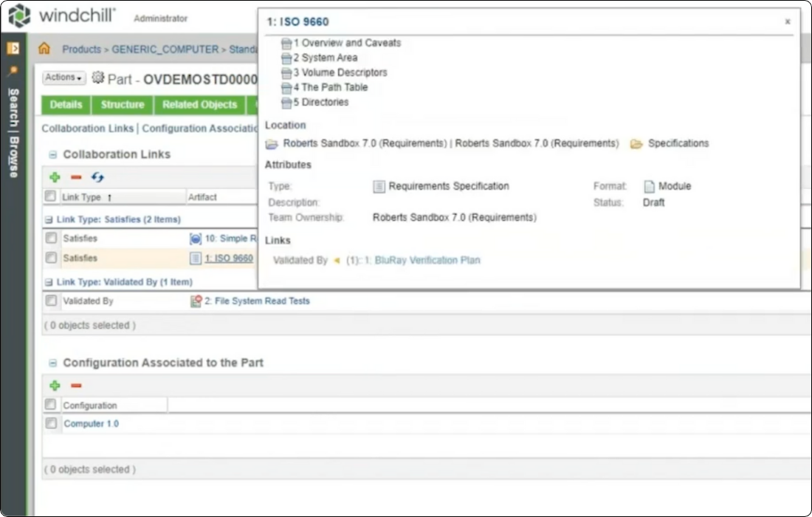Go to home via house icon
This screenshot has height=517, width=812.
tap(44, 49)
